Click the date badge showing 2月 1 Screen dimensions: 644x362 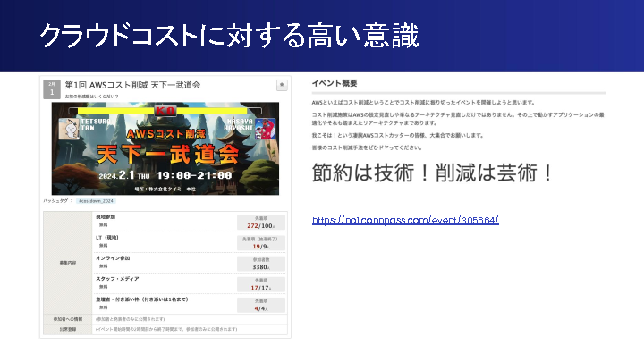[x=52, y=87]
